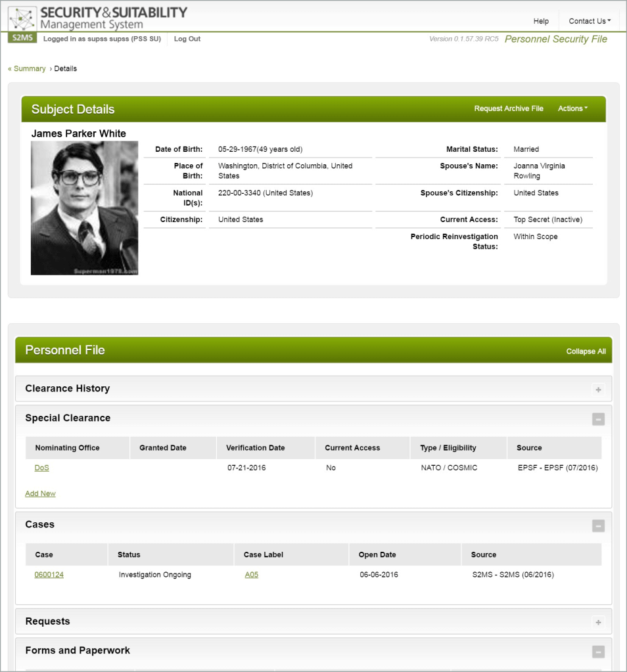This screenshot has width=627, height=672.
Task: Click the Security & Suitability logo icon
Action: coord(22,18)
